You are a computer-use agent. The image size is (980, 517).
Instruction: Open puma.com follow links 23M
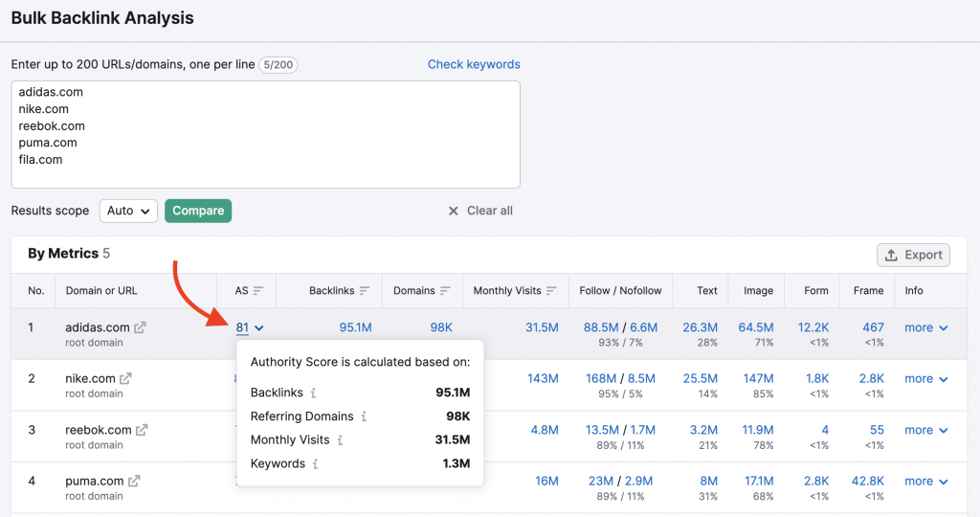[601, 482]
